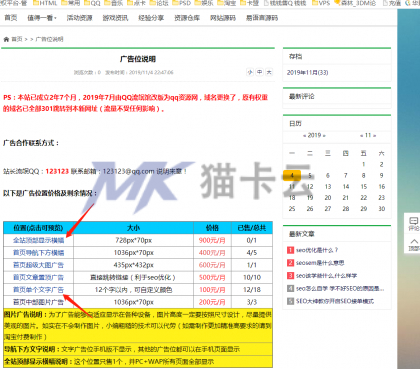Click the 广告位说明 breadcrumb link
Viewport: 420px width, 369px height.
(49, 39)
